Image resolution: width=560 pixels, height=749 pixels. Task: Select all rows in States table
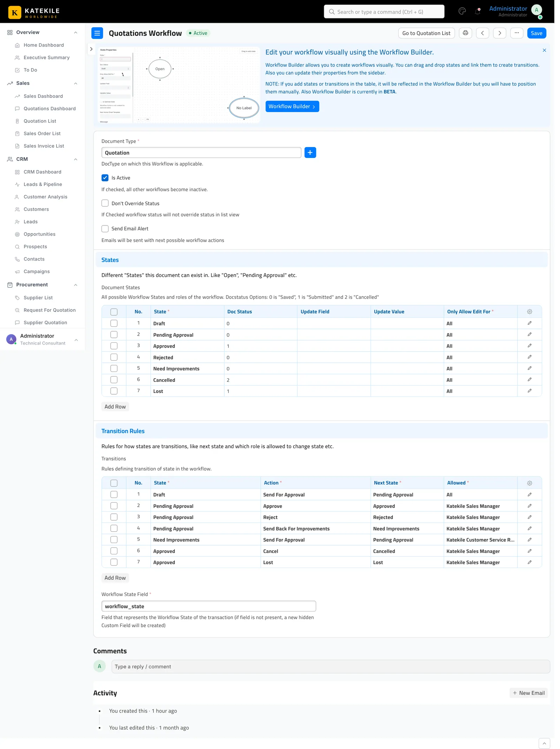114,312
